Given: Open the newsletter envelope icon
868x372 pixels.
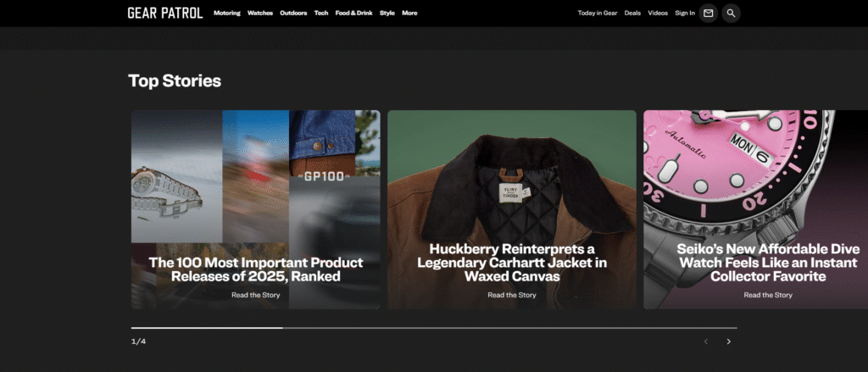Looking at the screenshot, I should (708, 13).
